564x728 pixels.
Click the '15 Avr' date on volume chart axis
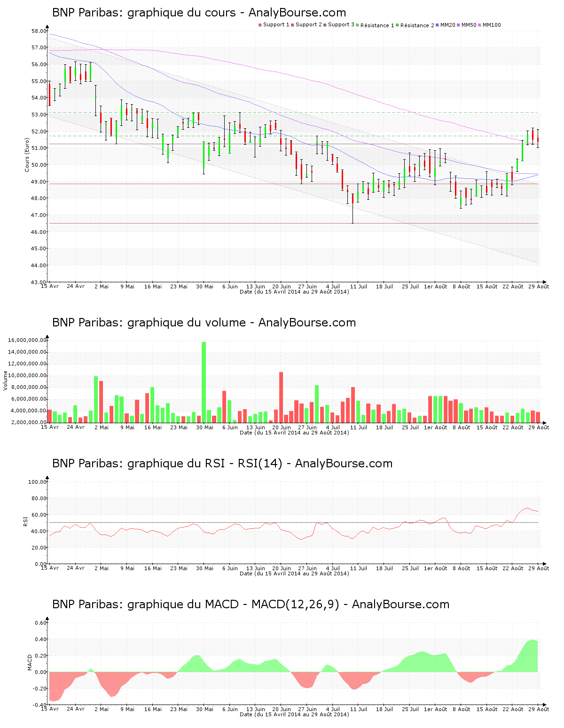tap(50, 427)
